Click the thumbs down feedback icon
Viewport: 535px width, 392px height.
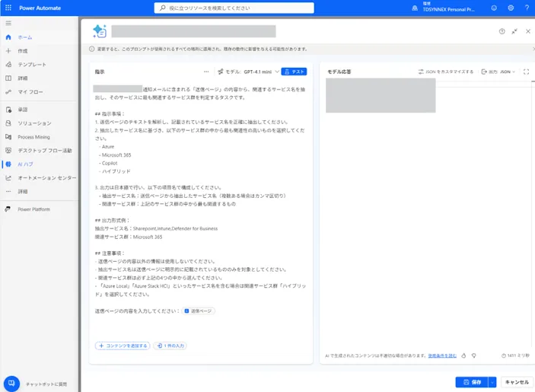pyautogui.click(x=473, y=355)
